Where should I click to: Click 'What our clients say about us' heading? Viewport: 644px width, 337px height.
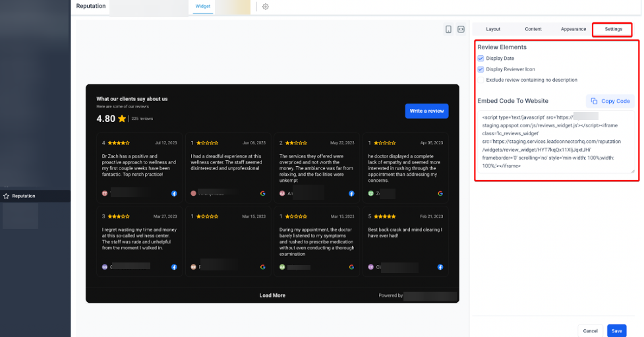pos(132,99)
